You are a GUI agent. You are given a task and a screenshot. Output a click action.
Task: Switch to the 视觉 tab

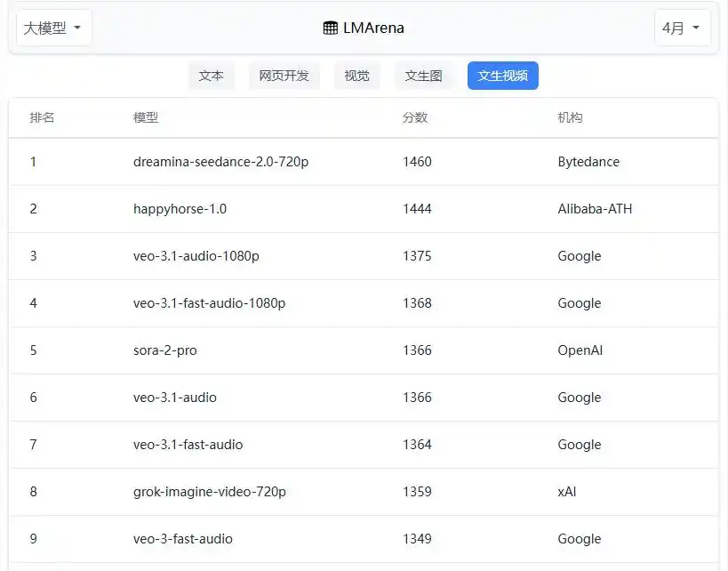point(357,76)
